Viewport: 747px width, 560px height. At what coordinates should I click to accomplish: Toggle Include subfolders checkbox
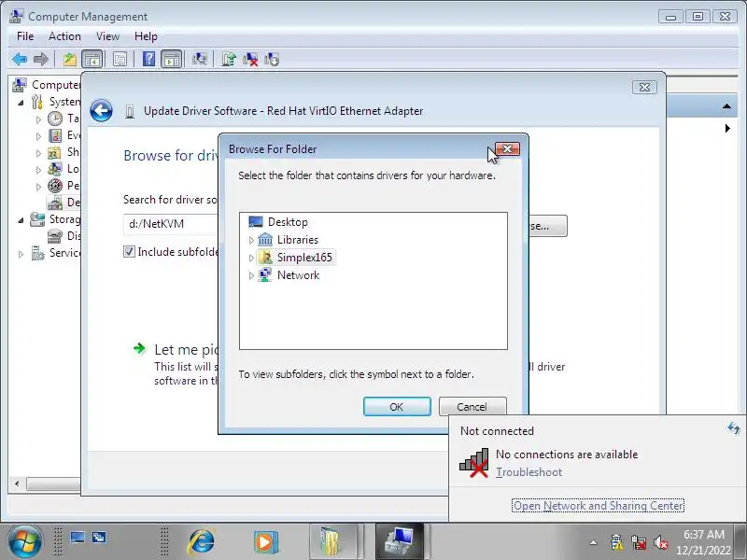[129, 251]
